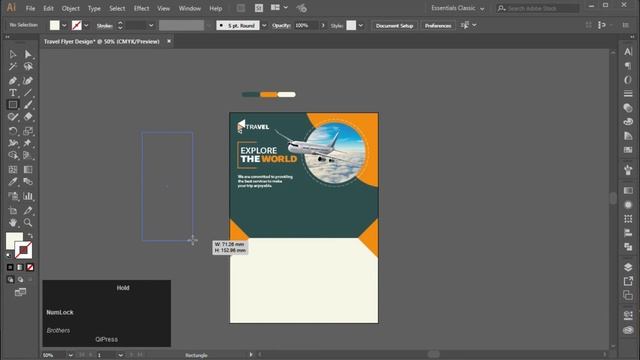Screen dimensions: 640x360
Task: Select the Scale tool
Action: pos(28,131)
